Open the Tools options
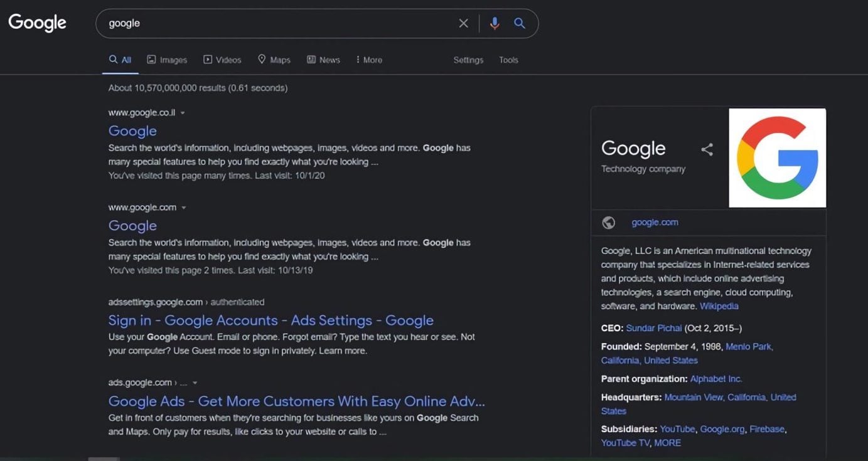 (508, 60)
